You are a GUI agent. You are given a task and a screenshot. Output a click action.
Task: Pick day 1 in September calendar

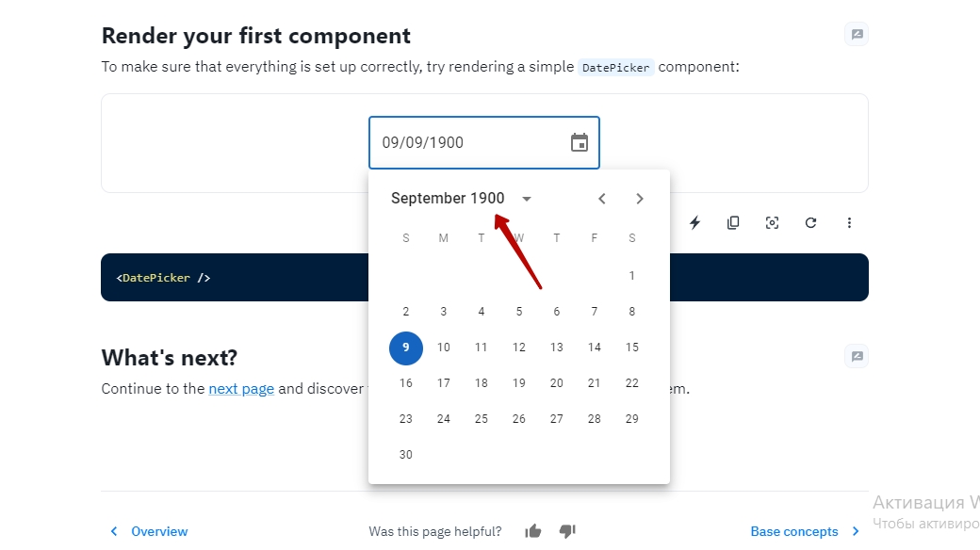[x=632, y=276]
